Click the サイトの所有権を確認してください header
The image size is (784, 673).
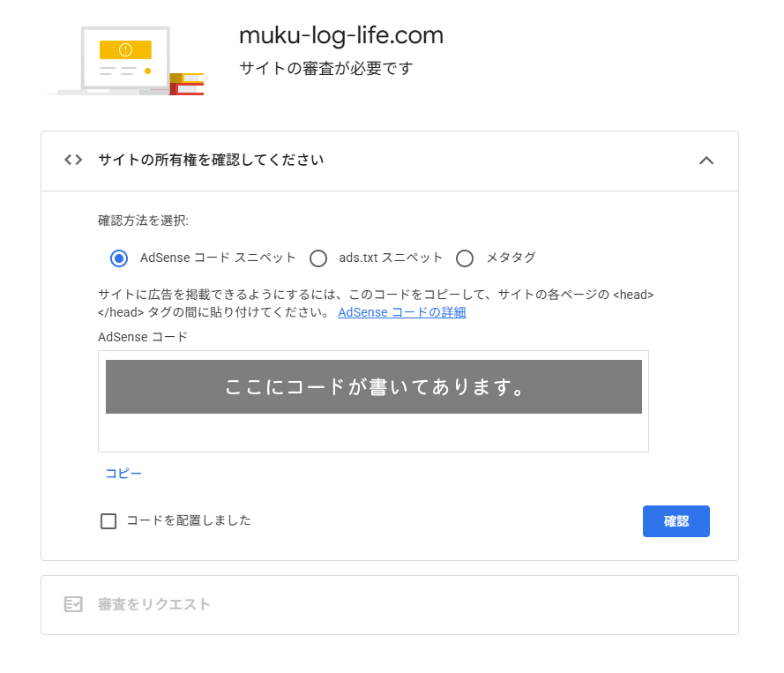tap(211, 160)
